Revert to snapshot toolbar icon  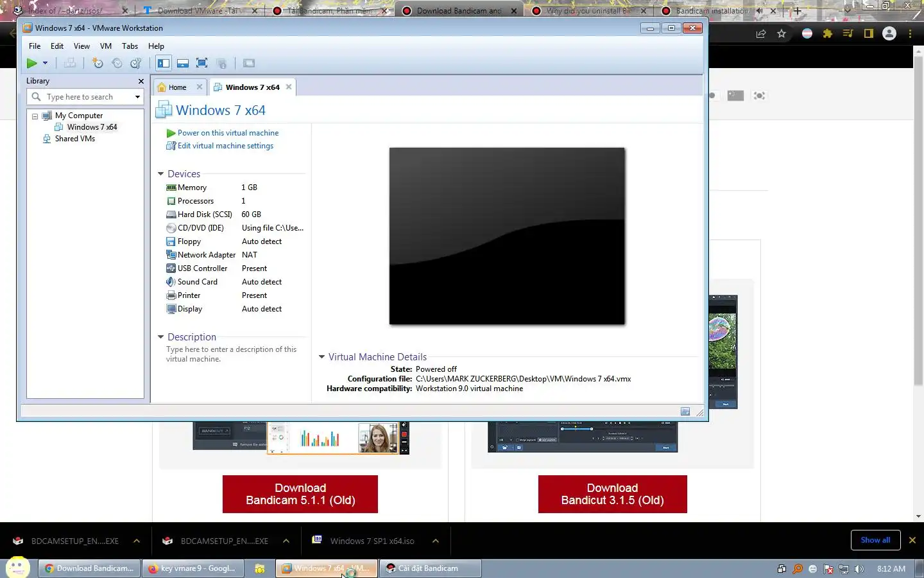point(117,63)
